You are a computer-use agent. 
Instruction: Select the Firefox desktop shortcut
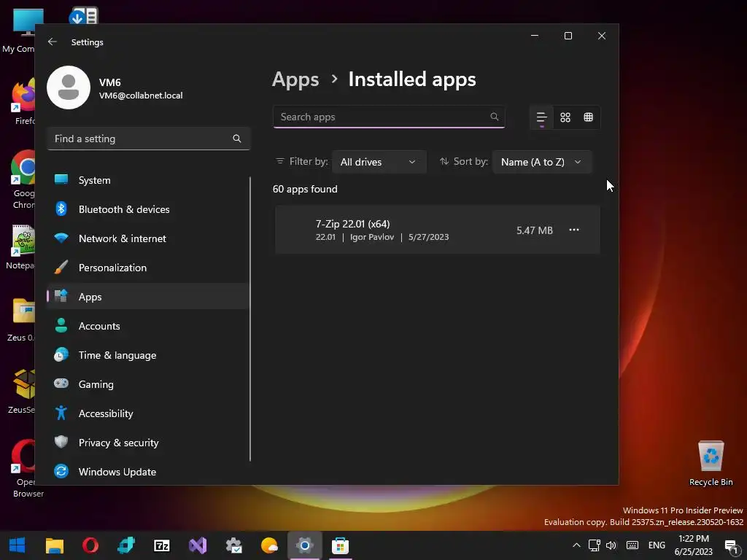(24, 102)
